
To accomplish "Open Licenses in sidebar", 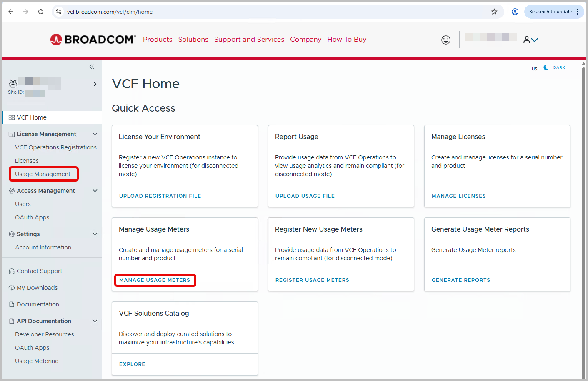I will pos(27,161).
